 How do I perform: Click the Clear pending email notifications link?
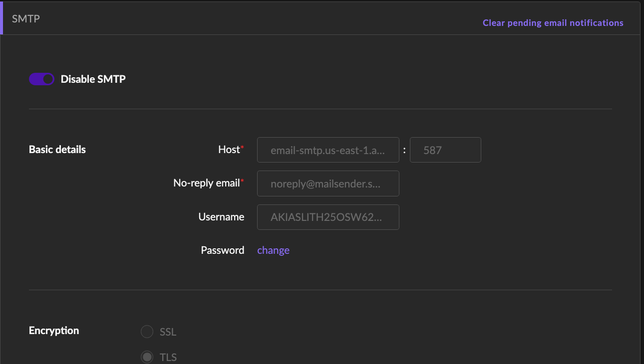point(553,23)
